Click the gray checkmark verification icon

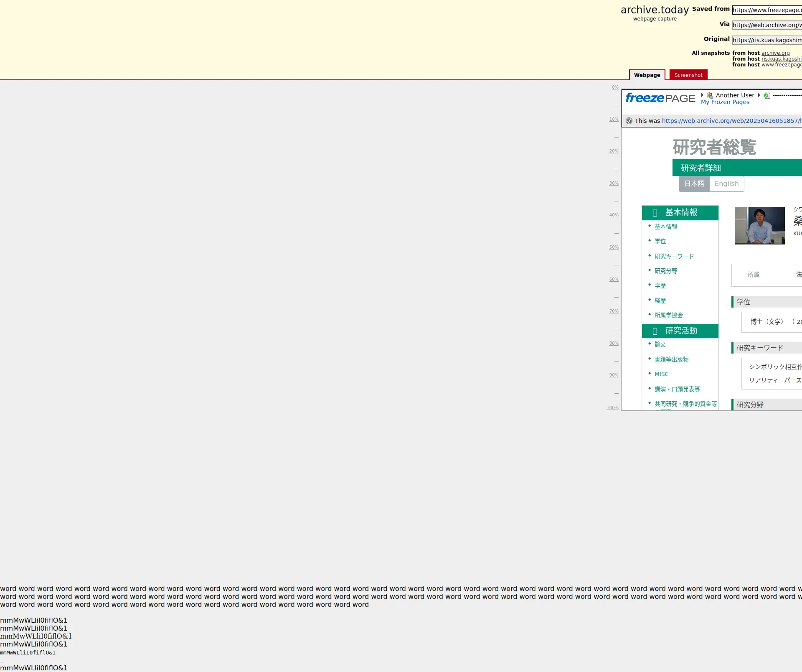(x=629, y=121)
